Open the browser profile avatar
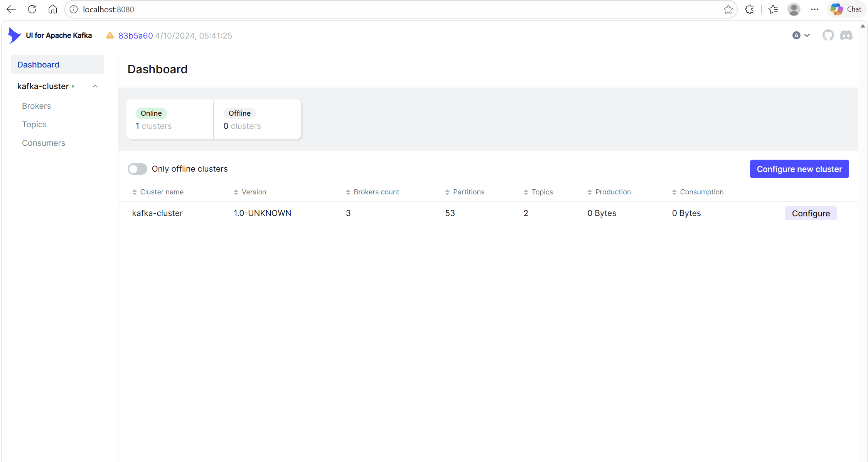This screenshot has width=868, height=462. coord(794,9)
